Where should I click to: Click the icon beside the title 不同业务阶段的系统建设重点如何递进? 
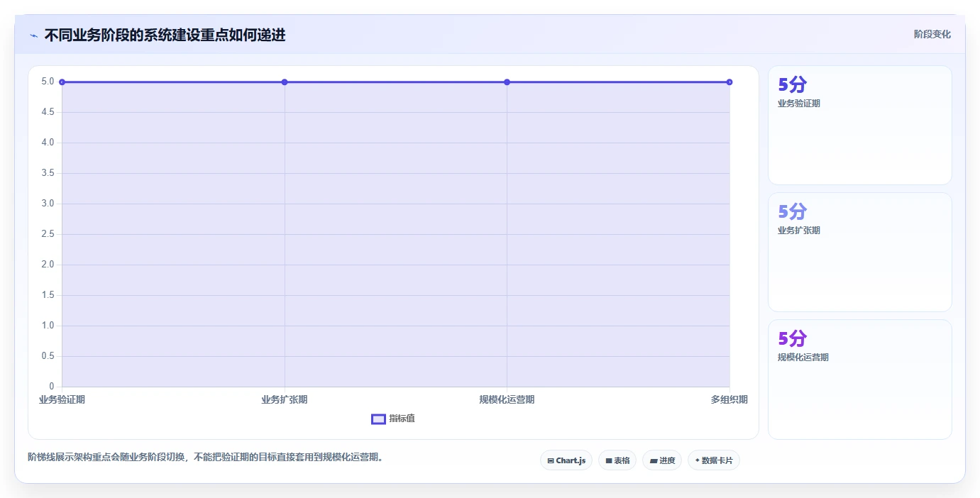point(33,35)
